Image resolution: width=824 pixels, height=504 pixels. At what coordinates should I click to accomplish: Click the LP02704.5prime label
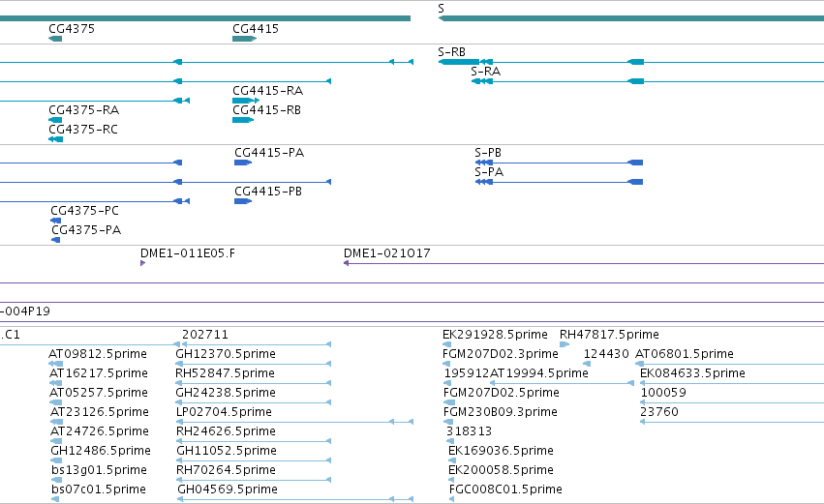224,412
